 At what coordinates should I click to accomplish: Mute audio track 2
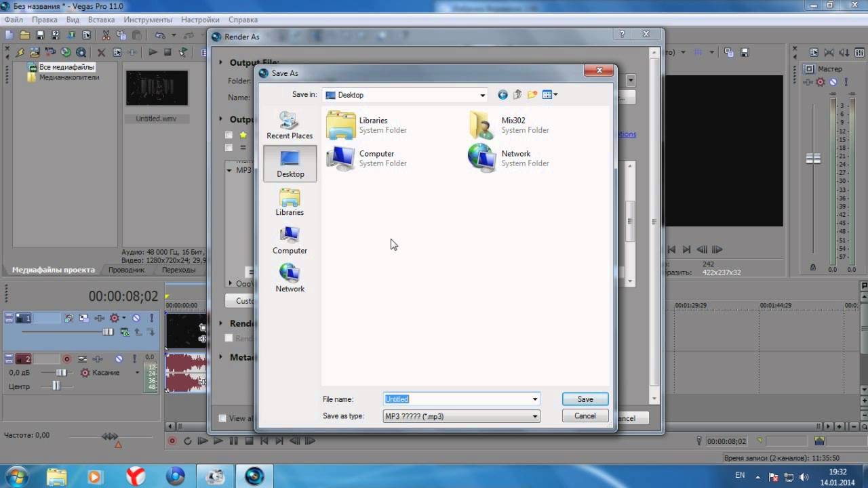(x=119, y=359)
